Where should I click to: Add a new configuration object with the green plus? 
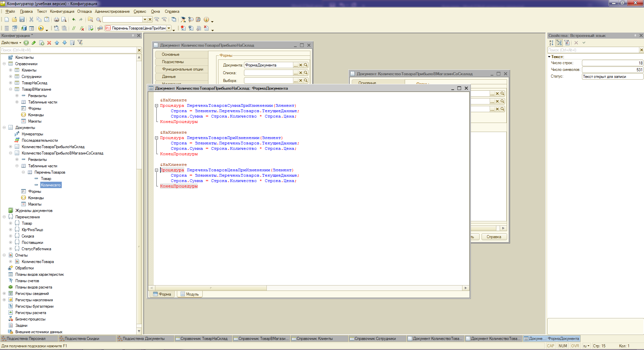[x=26, y=43]
